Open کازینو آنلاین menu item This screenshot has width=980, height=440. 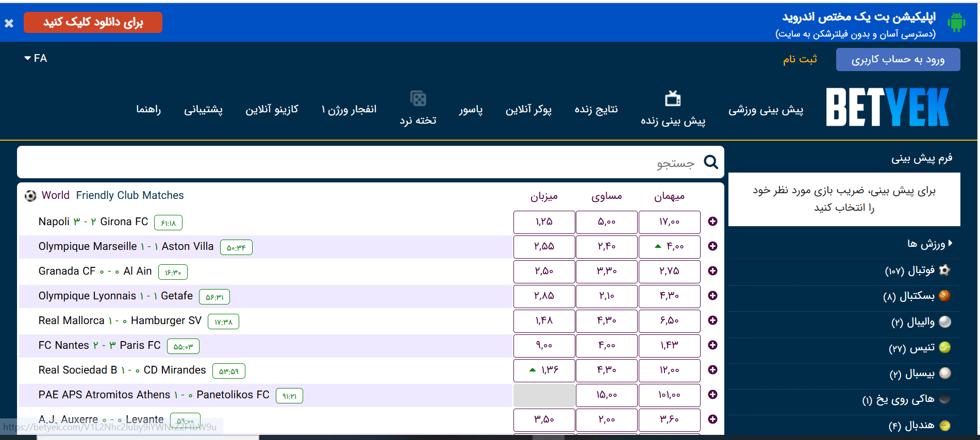272,109
